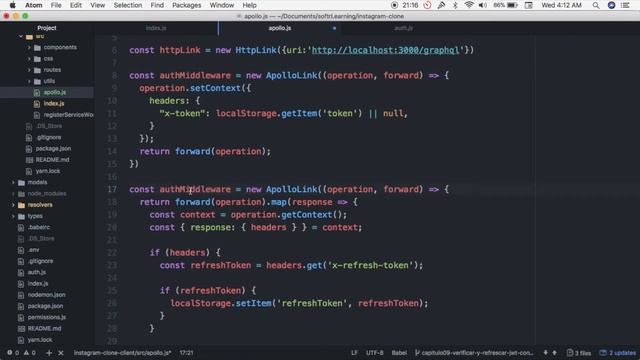This screenshot has width=640, height=360.
Task: Open the Atom application menu
Action: (x=33, y=5)
